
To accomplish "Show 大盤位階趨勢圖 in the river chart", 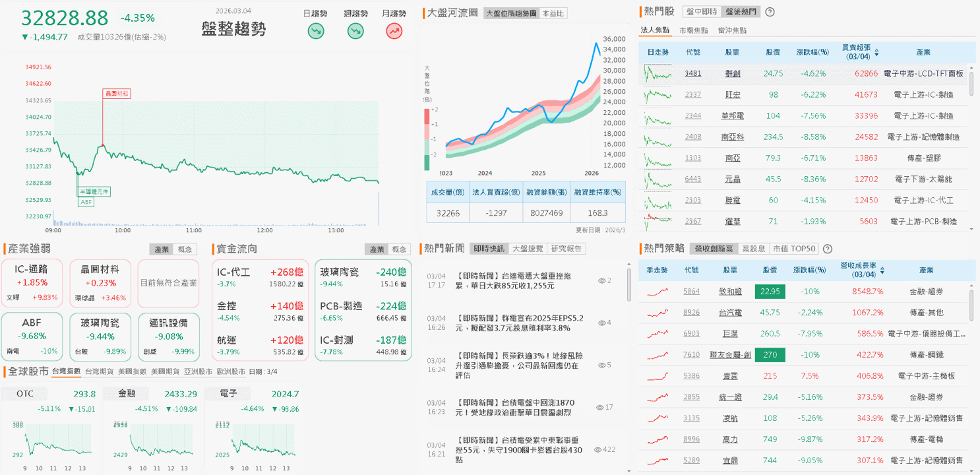I will pos(510,13).
